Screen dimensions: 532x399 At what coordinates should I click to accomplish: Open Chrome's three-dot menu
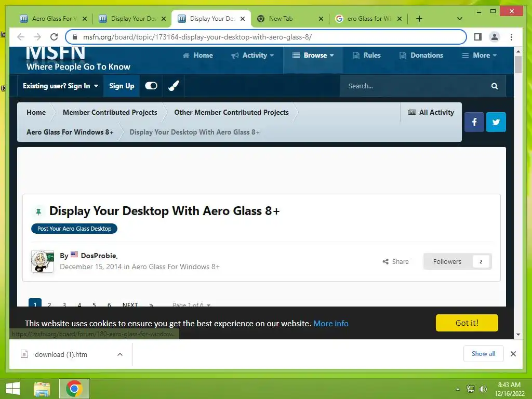[511, 37]
